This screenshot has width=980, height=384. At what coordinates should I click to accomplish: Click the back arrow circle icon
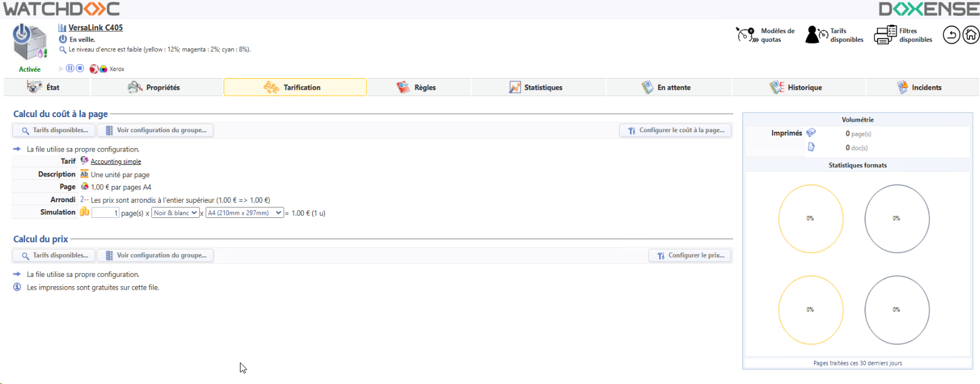pyautogui.click(x=951, y=35)
